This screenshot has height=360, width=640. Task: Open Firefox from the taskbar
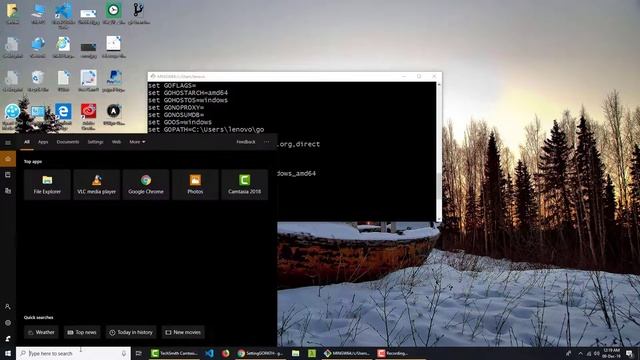[225, 353]
